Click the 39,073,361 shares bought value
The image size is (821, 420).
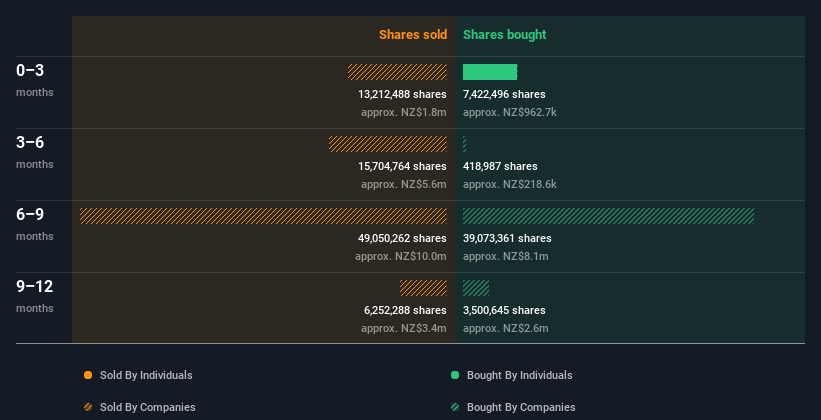507,238
